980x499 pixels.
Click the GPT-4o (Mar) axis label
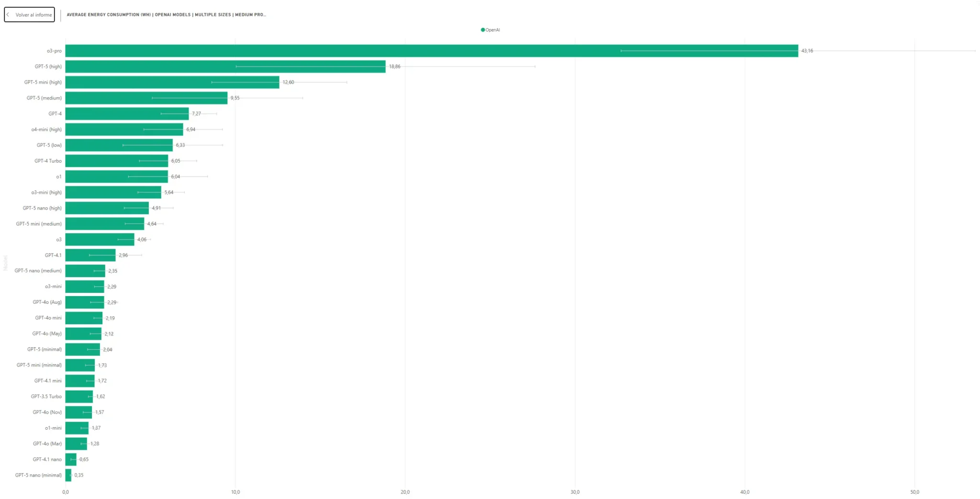coord(47,444)
